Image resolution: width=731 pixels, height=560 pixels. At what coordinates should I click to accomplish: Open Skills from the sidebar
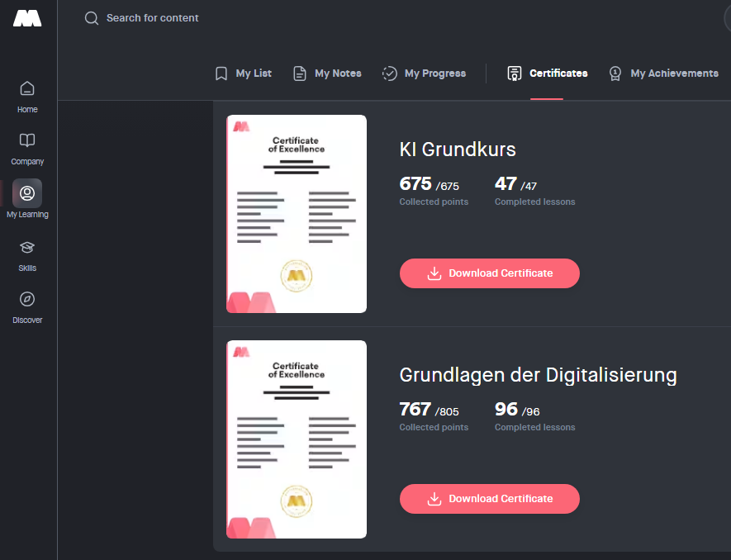pyautogui.click(x=27, y=256)
